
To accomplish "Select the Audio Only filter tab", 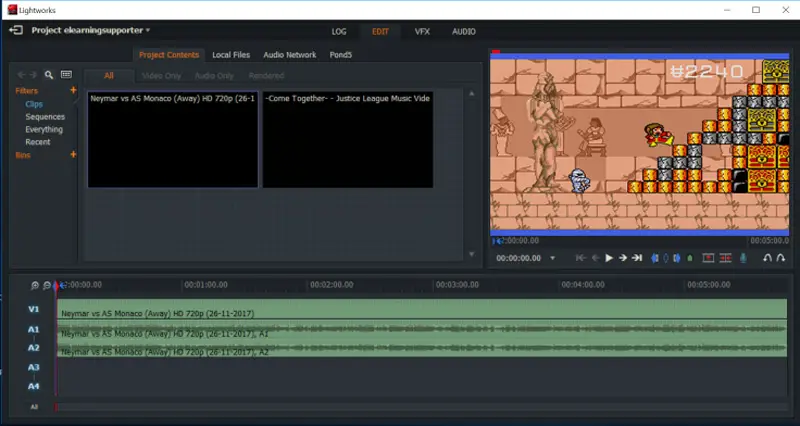I will tap(214, 76).
